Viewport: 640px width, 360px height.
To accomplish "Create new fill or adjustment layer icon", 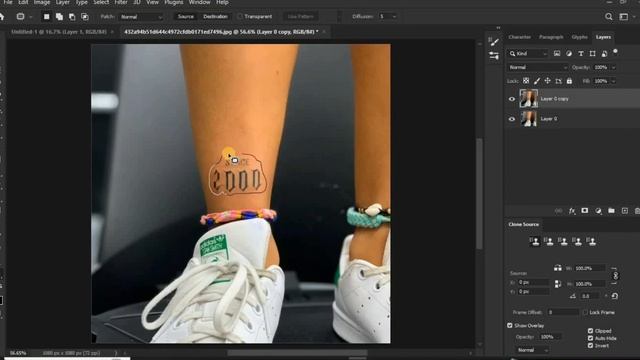I will click(x=598, y=211).
